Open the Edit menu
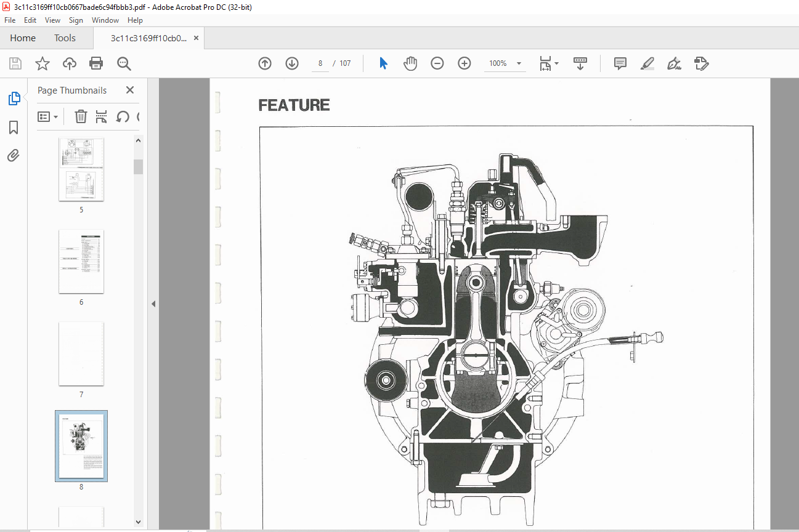Screen dimensions: 799x532 click(30, 20)
